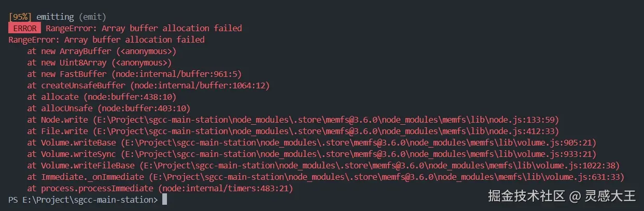The width and height of the screenshot is (644, 211).
Task: Open the Volume.writeSync volume.js:933:21 path
Action: point(358,154)
